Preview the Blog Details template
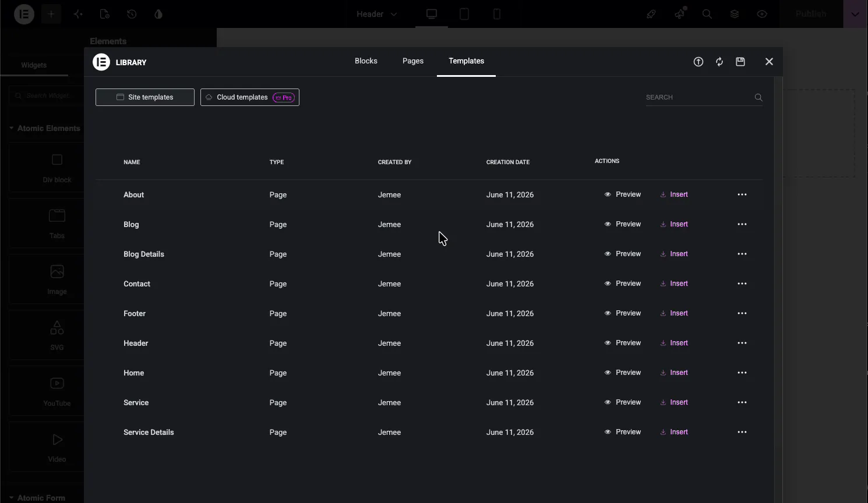The width and height of the screenshot is (868, 503). 622,254
